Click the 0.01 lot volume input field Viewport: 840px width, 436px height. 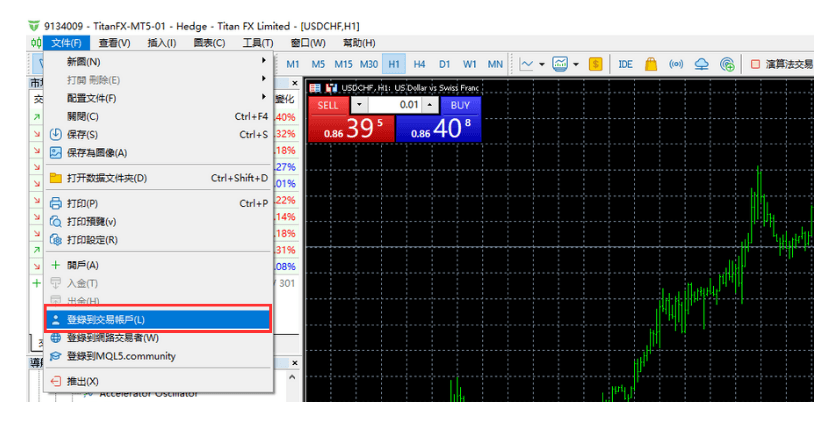[x=396, y=105]
